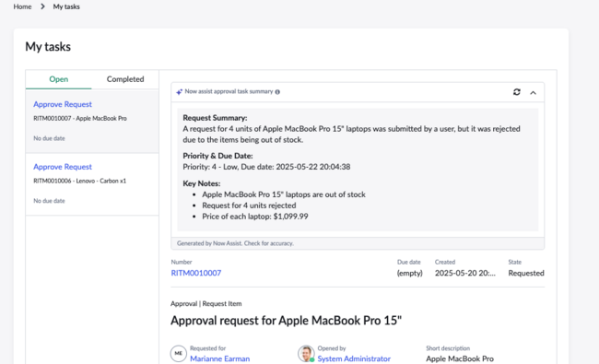
Task: Click the ME avatar initials
Action: point(179,353)
